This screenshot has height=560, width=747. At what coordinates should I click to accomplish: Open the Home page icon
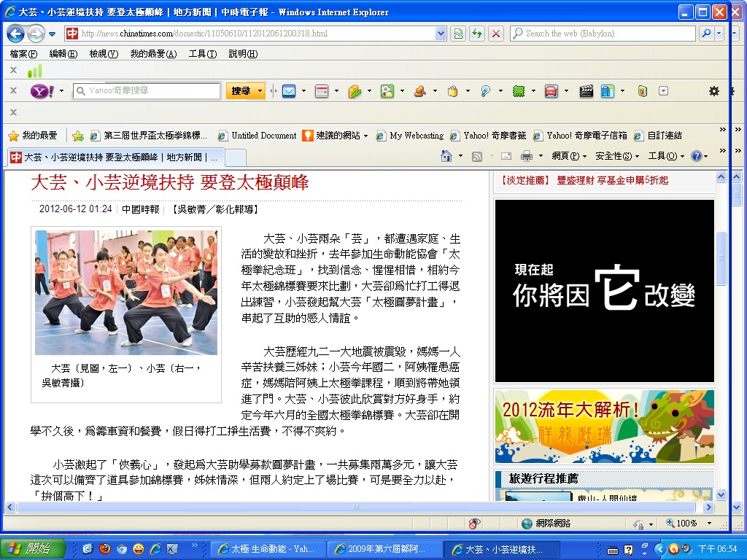(x=446, y=156)
